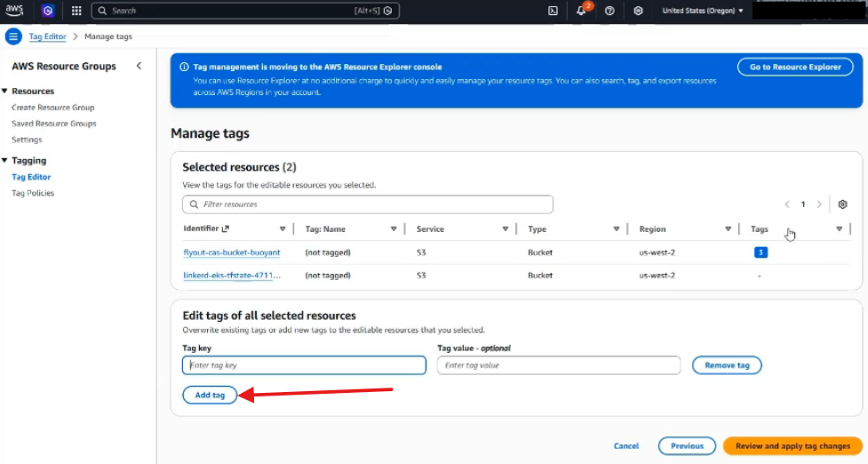Open the AWS console home logo
The image size is (868, 464).
coord(14,10)
